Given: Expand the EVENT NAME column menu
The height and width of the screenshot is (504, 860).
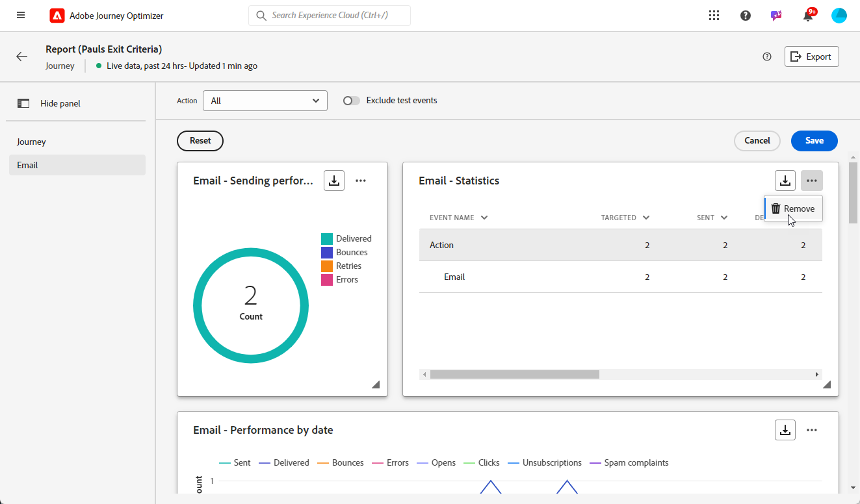Looking at the screenshot, I should 484,218.
